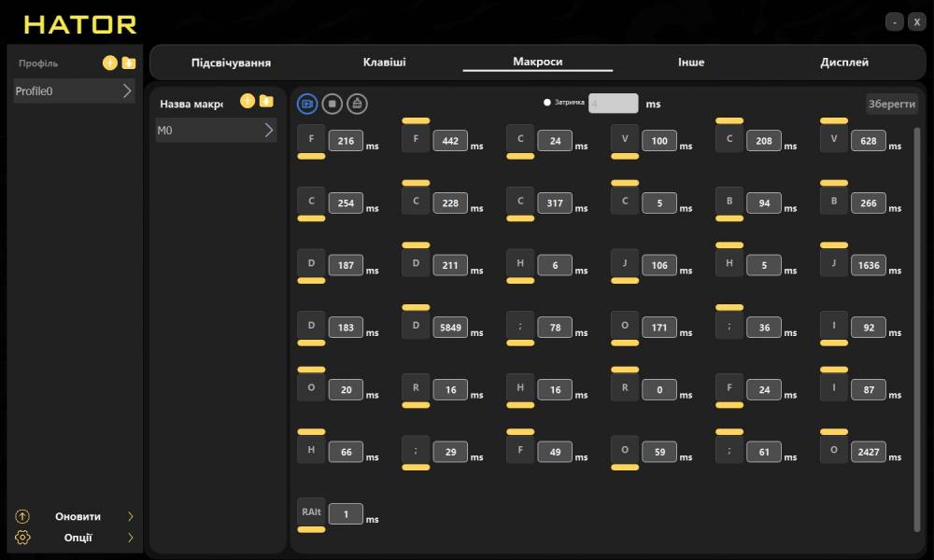This screenshot has width=934, height=560.
Task: Expand Profile0 with its chevron arrow
Action: coord(127,91)
